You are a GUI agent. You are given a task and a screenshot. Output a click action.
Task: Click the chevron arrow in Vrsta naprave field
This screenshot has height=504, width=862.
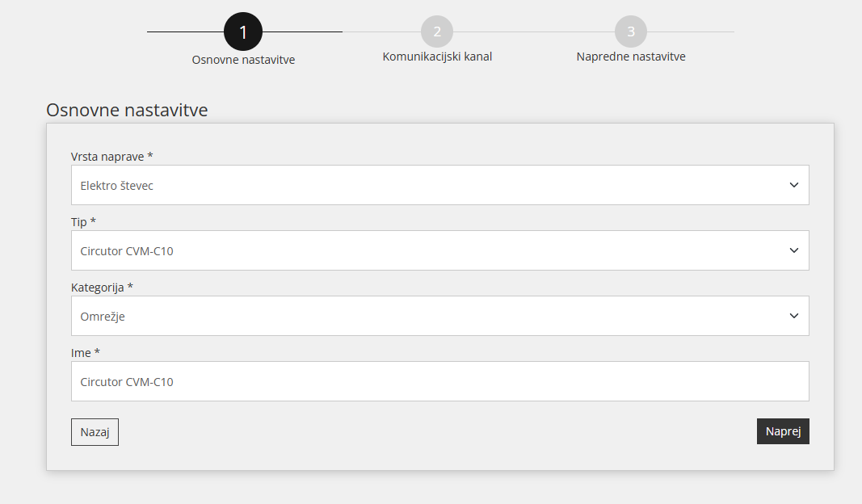[x=793, y=185]
